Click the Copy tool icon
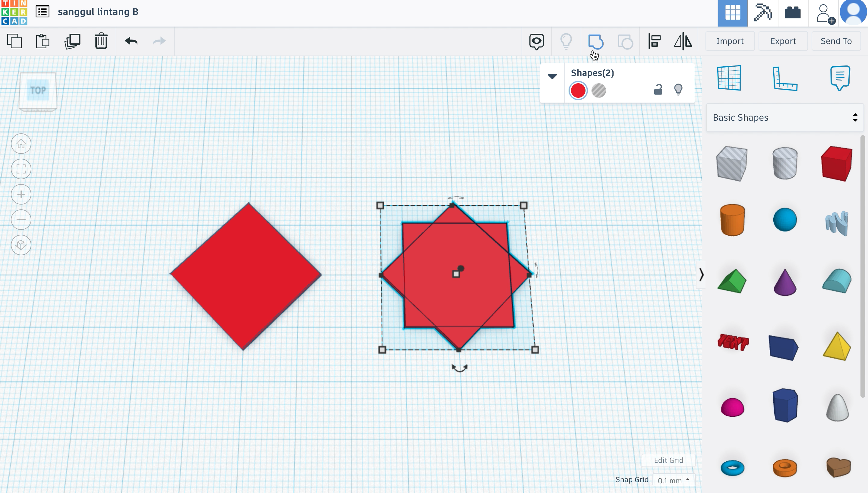 [14, 41]
